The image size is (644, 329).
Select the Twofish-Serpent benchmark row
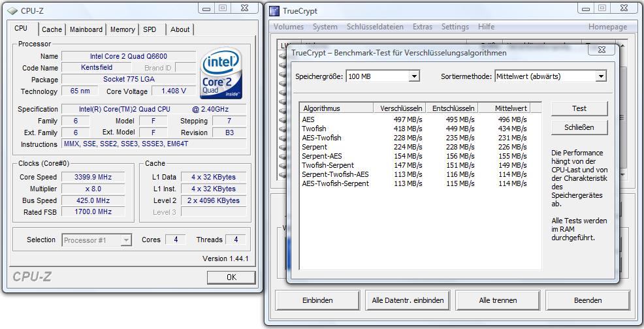(x=415, y=165)
